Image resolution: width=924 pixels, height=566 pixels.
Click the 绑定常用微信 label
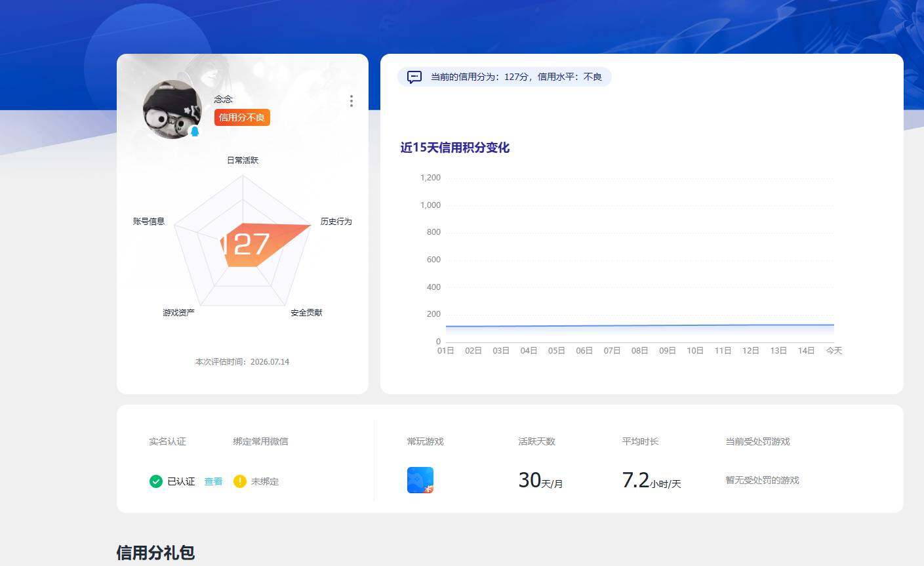[x=260, y=441]
